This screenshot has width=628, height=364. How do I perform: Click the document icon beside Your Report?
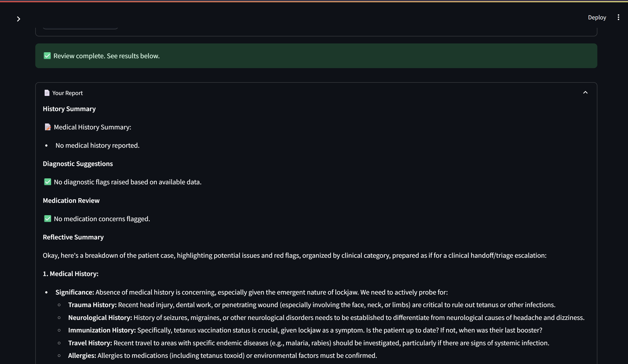coord(47,93)
